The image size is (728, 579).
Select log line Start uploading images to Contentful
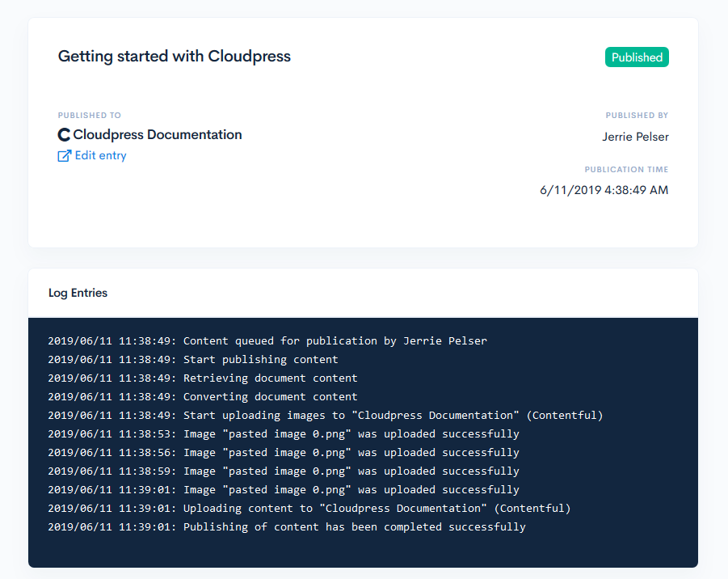[x=326, y=416]
